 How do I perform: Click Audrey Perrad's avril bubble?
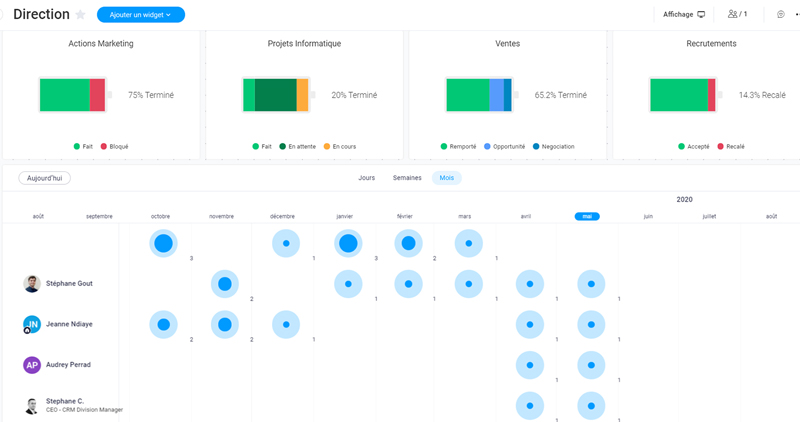tap(530, 365)
